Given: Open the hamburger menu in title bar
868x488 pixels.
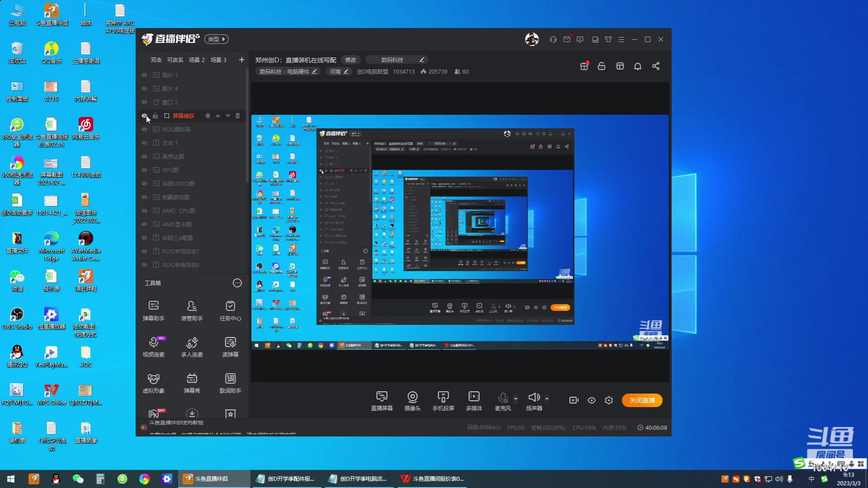Looking at the screenshot, I should coord(622,40).
